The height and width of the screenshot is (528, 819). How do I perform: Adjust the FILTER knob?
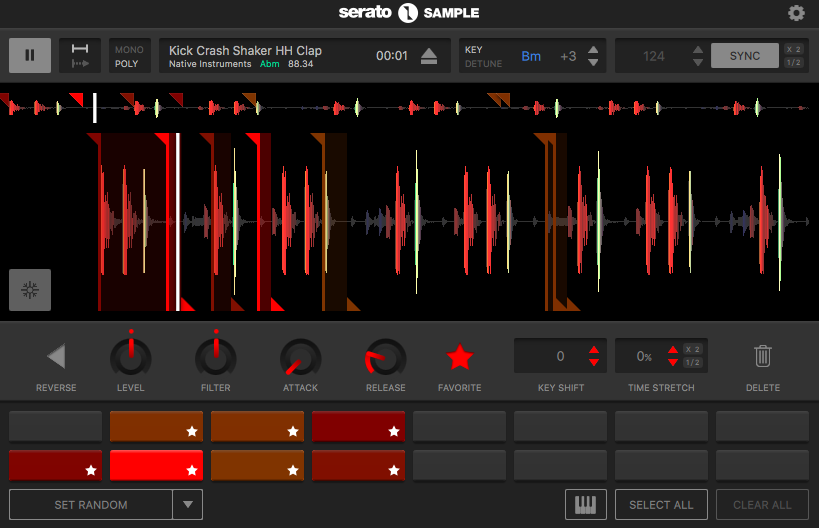click(x=216, y=358)
